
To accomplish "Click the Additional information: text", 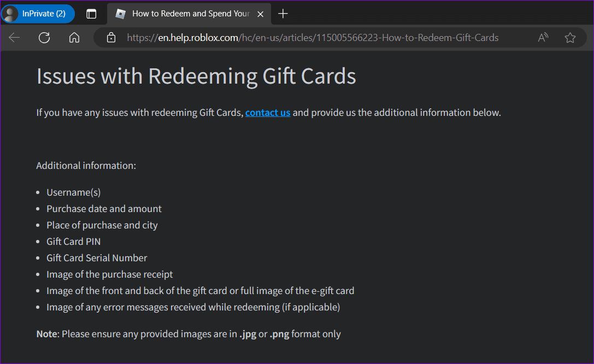I will (86, 166).
